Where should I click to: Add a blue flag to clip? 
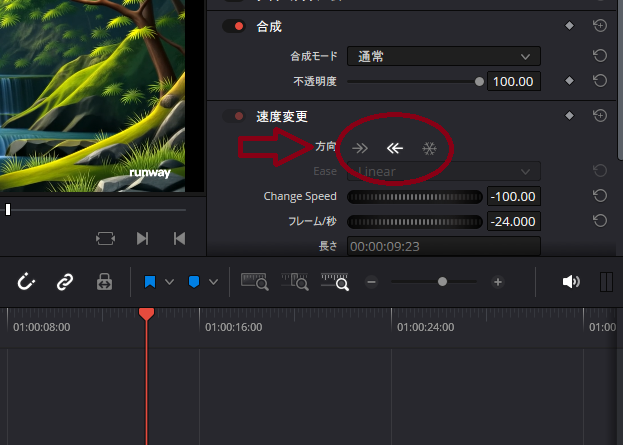[150, 282]
